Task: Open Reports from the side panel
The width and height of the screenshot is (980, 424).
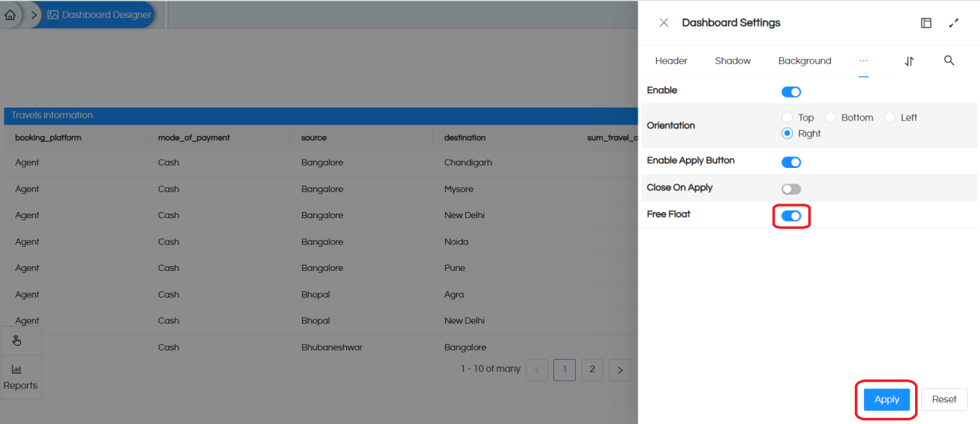Action: click(20, 378)
